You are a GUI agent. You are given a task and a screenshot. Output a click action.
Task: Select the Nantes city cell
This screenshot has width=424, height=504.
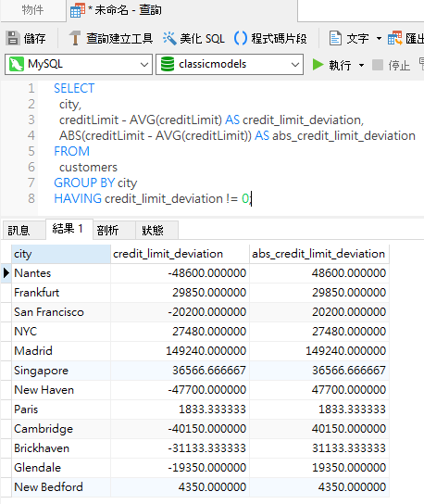point(61,273)
